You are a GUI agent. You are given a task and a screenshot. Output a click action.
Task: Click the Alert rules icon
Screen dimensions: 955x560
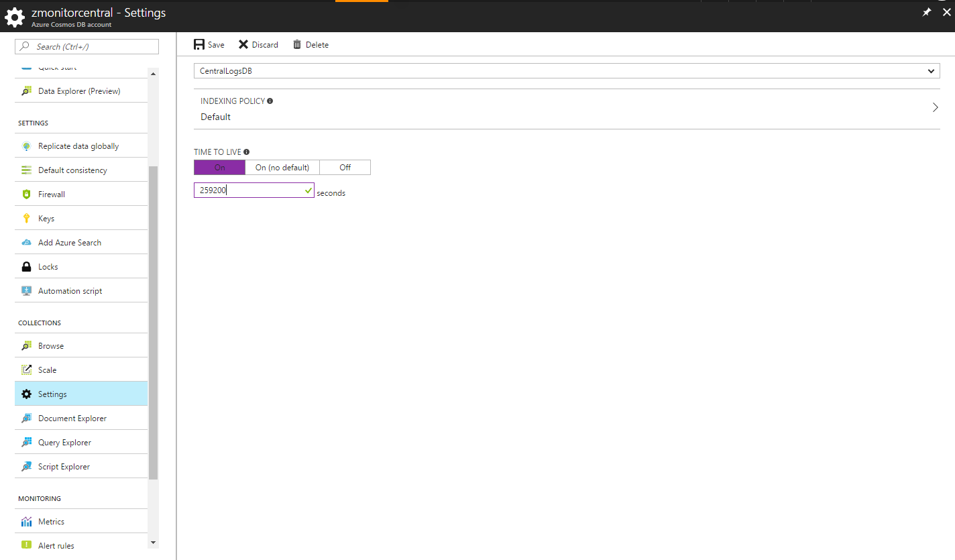[27, 545]
